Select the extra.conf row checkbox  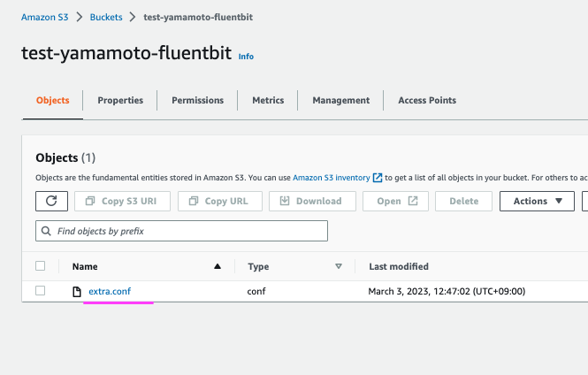click(40, 291)
